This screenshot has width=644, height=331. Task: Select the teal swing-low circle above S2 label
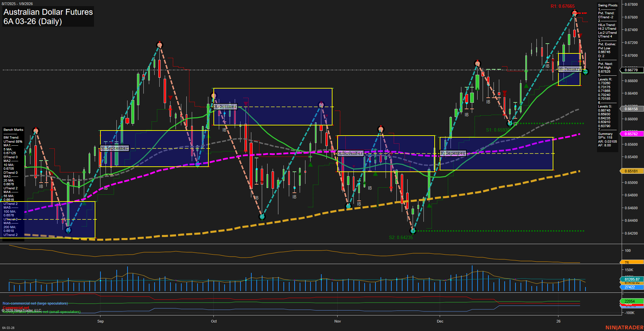coord(413,231)
